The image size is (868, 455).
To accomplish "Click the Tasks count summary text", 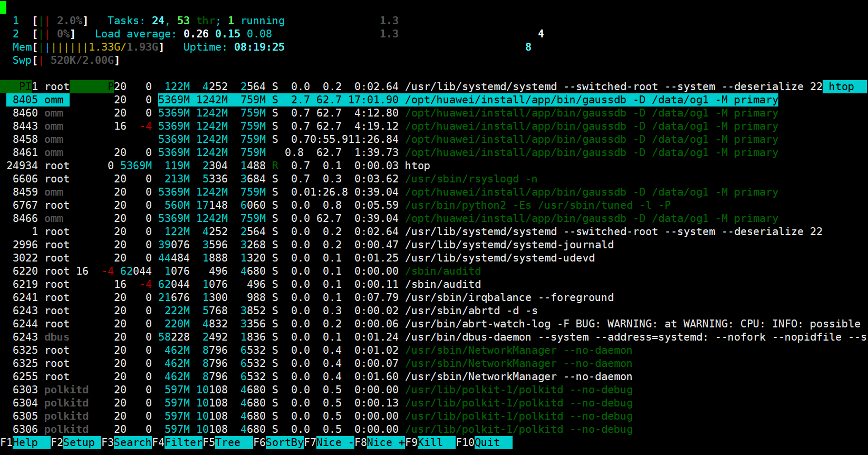I will tap(196, 21).
